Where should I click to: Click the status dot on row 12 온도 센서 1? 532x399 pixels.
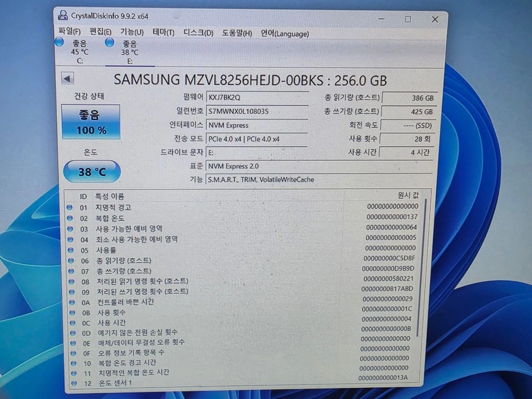click(x=74, y=384)
